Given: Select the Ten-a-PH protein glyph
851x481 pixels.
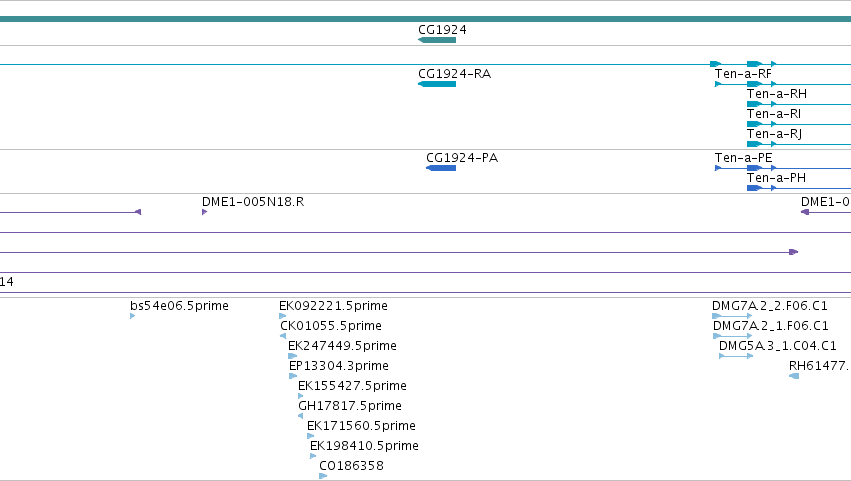Looking at the screenshot, I should (x=799, y=188).
